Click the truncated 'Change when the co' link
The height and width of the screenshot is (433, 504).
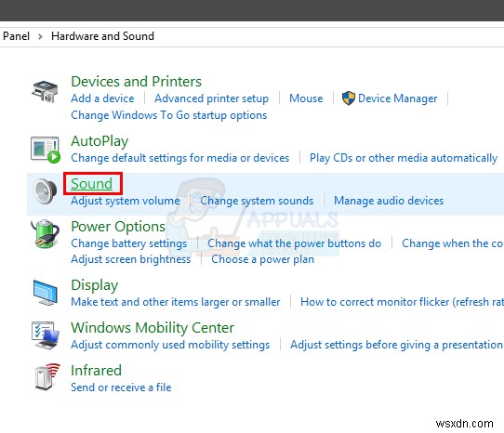click(453, 243)
